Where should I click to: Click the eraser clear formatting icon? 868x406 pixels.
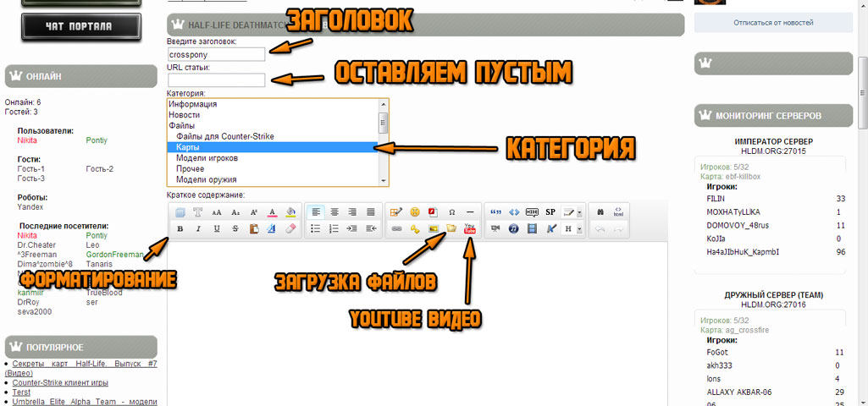(290, 228)
